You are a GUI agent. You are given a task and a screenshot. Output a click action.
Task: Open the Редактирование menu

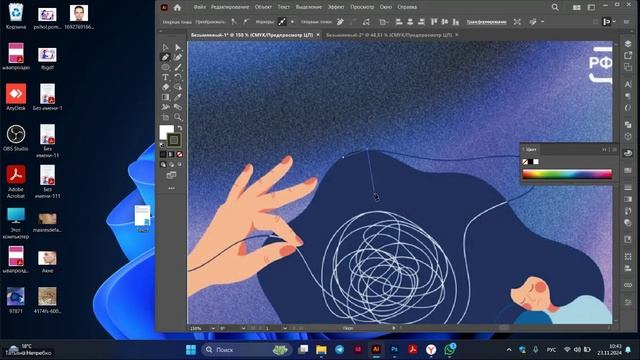coord(230,7)
